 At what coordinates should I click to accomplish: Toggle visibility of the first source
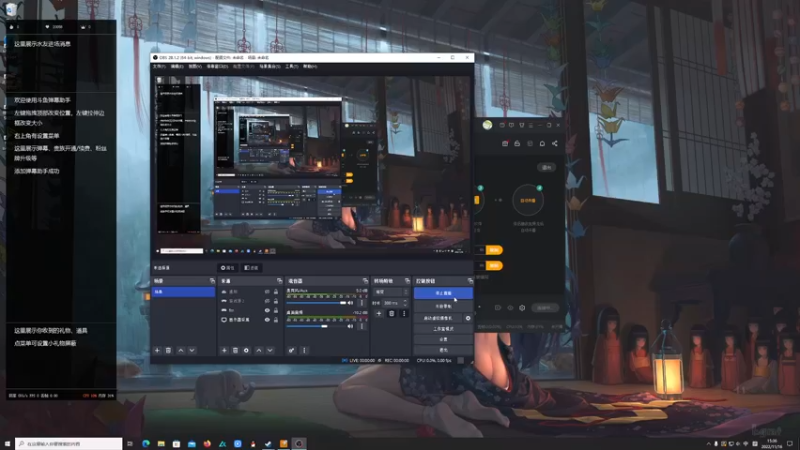(267, 292)
